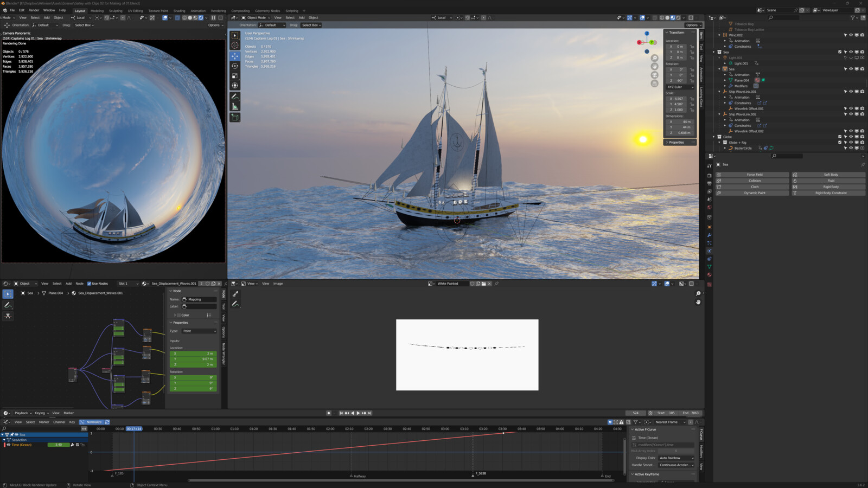Viewport: 868px width, 488px height.
Task: Toggle visibility of Time (Ocean) channel
Action: click(8, 445)
